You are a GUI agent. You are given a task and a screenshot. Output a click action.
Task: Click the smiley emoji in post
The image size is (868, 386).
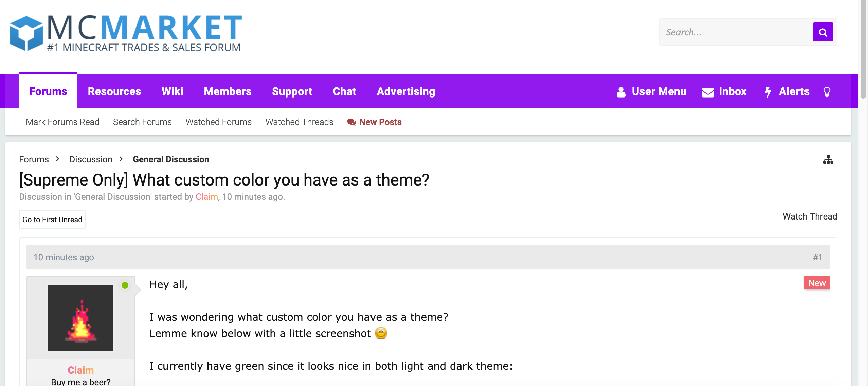point(381,333)
